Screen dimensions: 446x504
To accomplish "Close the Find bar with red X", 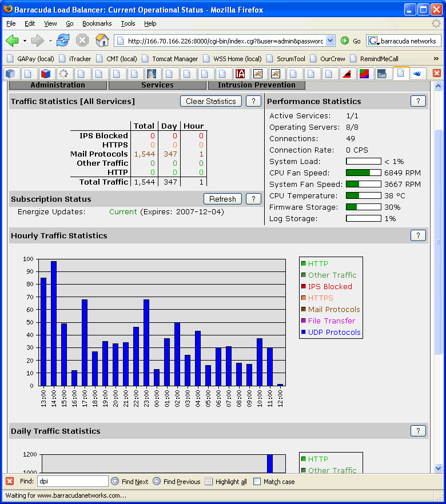I will (10, 481).
